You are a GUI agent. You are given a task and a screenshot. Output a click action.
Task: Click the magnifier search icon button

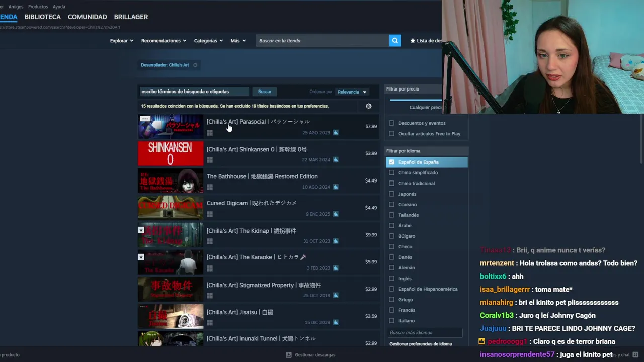[395, 41]
